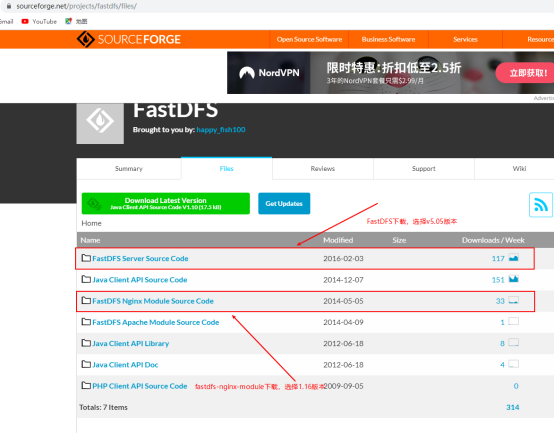Click folder icon beside Java Client API Source Code

pyautogui.click(x=86, y=279)
